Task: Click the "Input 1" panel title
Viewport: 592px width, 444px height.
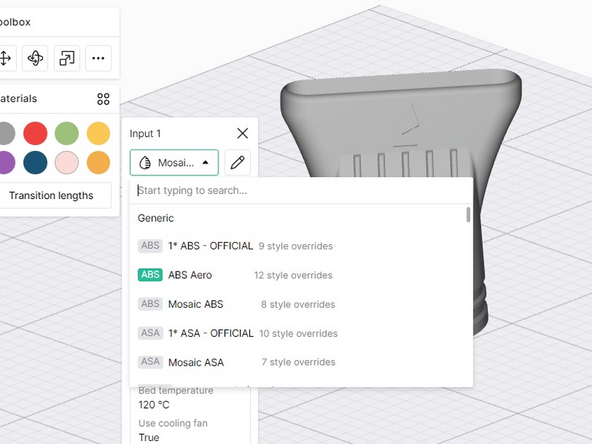Action: [x=145, y=134]
